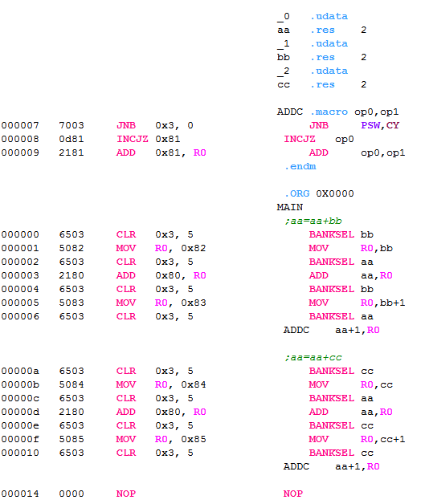Click opcode 2181
425x504 pixels.
pos(72,152)
